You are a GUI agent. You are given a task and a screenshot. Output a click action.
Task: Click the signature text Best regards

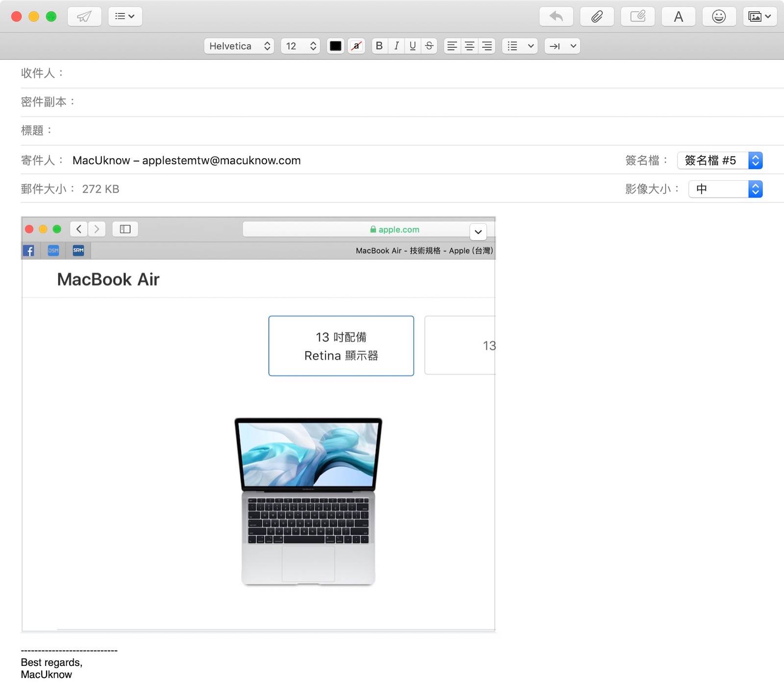click(x=51, y=662)
